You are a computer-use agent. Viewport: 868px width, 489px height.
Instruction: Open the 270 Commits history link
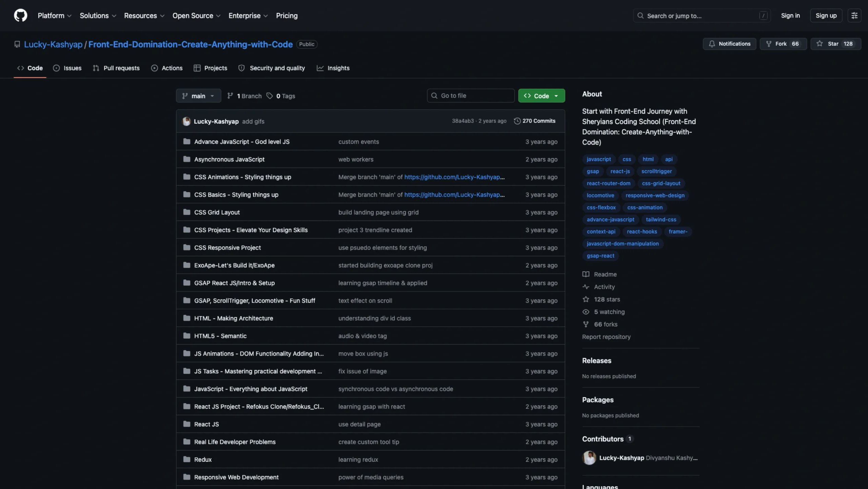[x=535, y=121]
